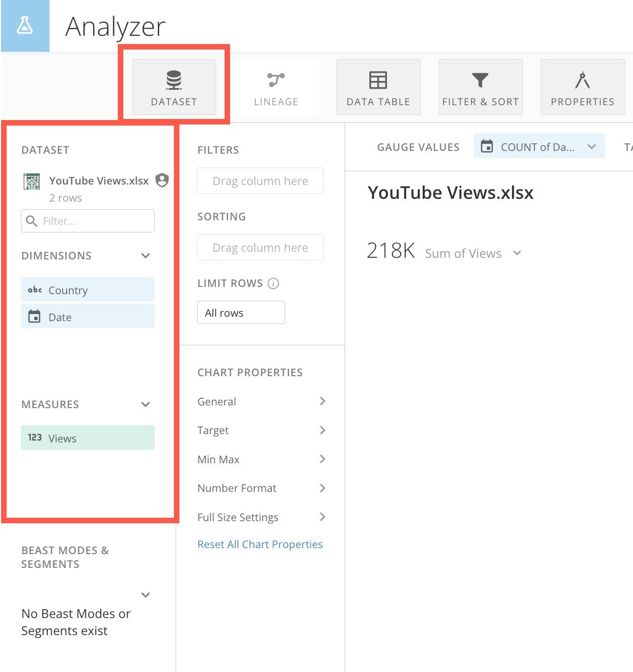The image size is (633, 672).
Task: Expand Target chart properties
Action: pos(261,430)
